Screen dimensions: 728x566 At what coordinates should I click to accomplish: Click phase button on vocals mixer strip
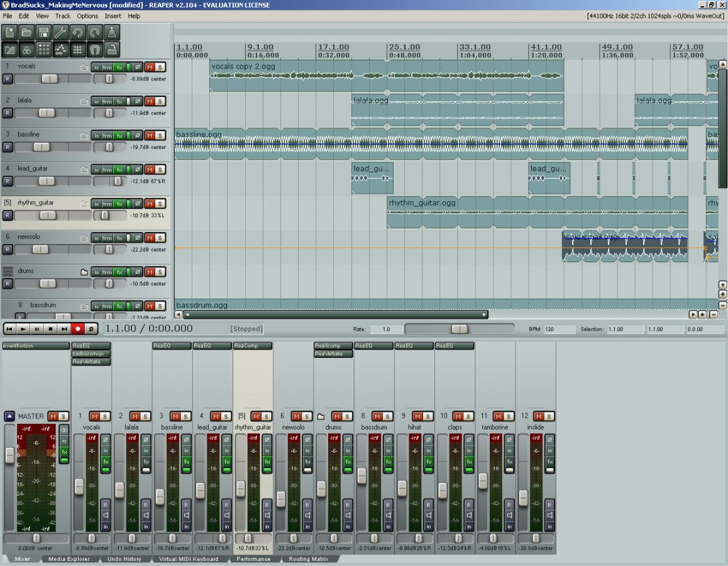(106, 439)
